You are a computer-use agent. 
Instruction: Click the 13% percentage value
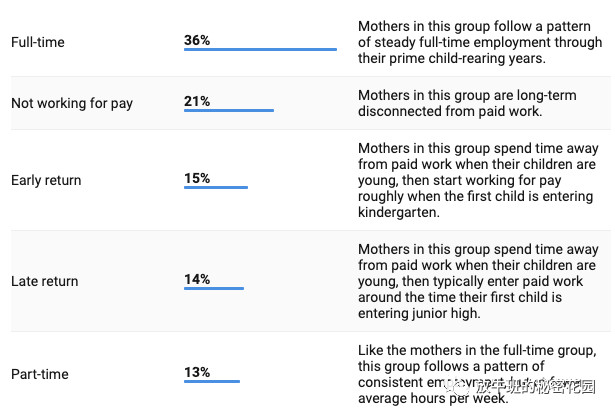tap(197, 372)
